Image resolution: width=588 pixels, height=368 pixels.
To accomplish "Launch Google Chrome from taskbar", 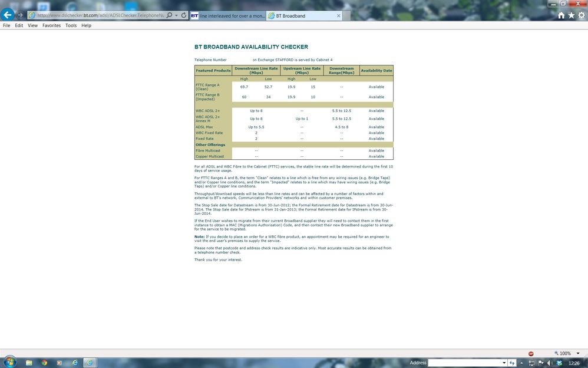I will [x=44, y=363].
